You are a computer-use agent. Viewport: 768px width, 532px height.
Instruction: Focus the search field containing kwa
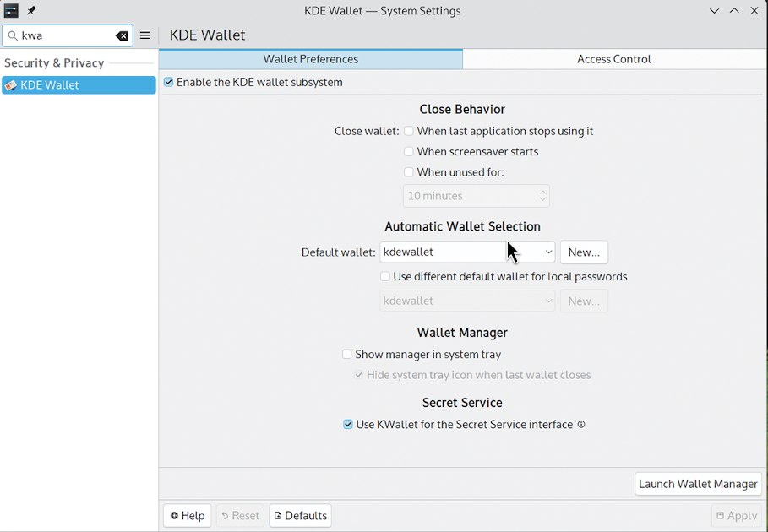click(x=68, y=35)
